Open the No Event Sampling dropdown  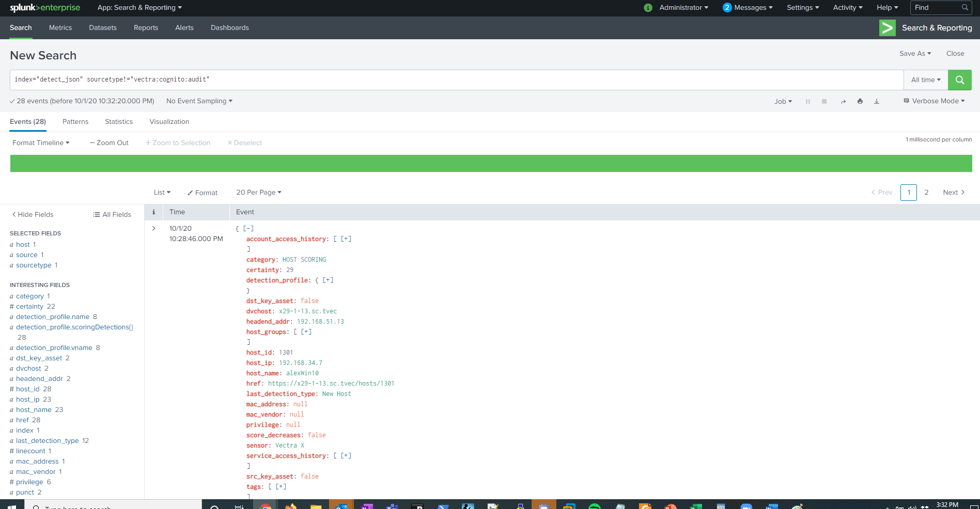(199, 101)
